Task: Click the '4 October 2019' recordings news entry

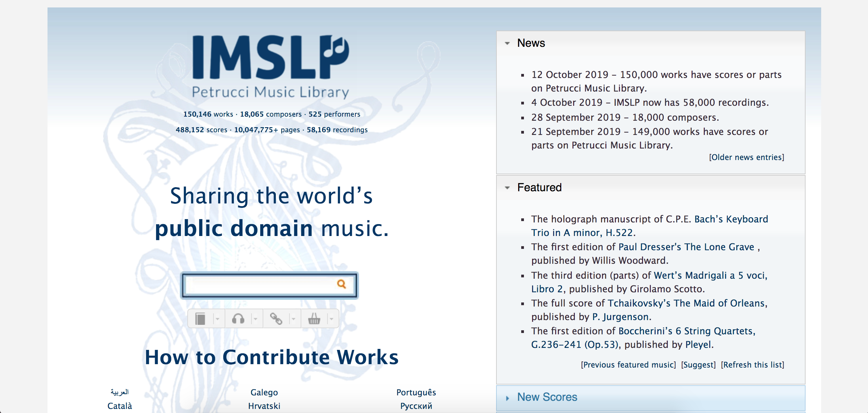Action: [x=650, y=102]
